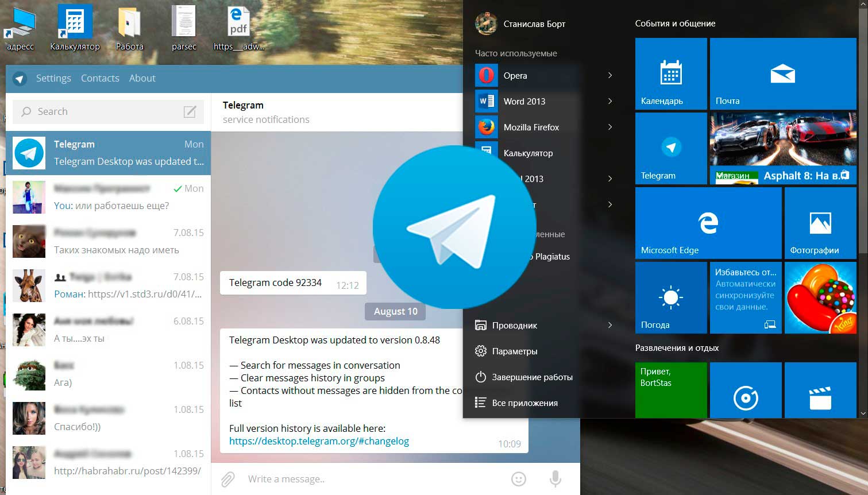Open the About menu in Telegram
Screen dimensions: 868x495
(142, 78)
